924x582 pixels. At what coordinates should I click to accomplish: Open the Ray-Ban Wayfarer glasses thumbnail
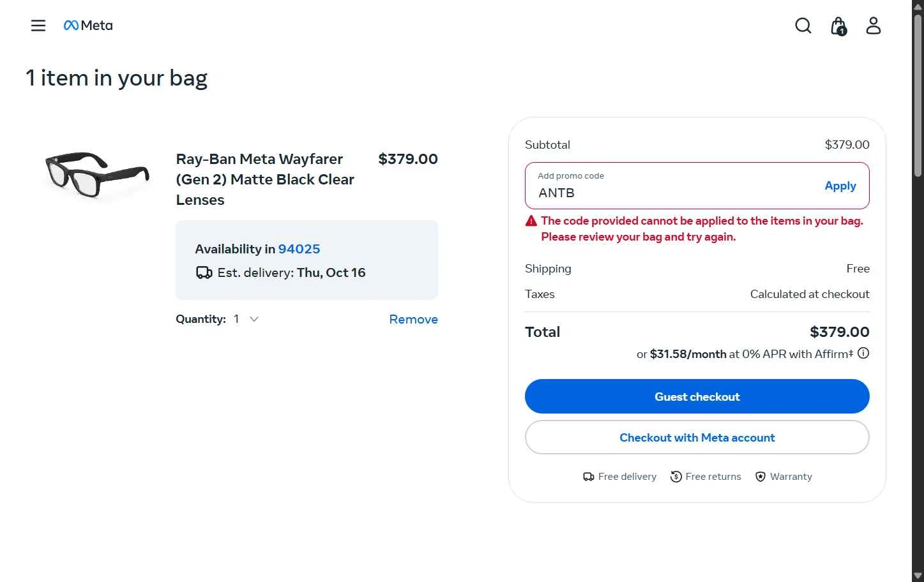97,175
